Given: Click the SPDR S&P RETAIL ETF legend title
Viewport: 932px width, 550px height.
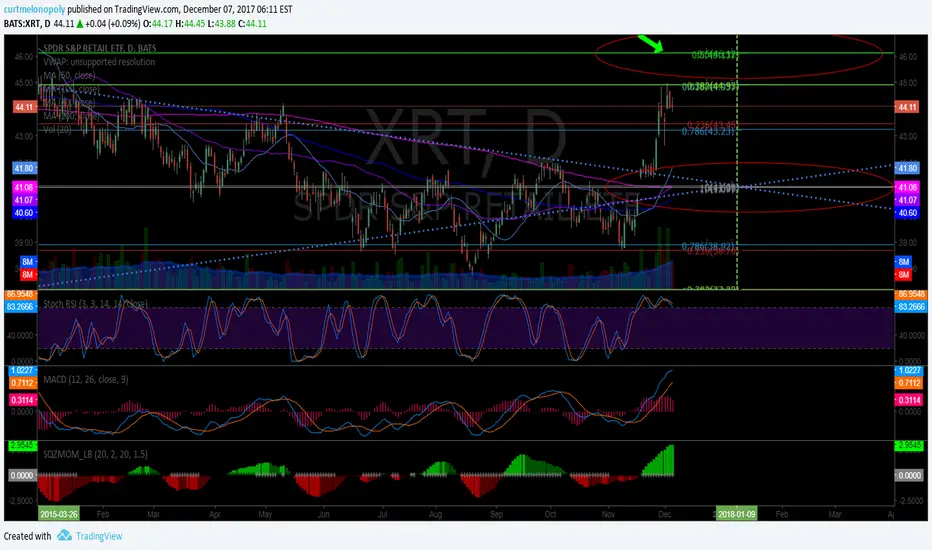Looking at the screenshot, I should [100, 48].
